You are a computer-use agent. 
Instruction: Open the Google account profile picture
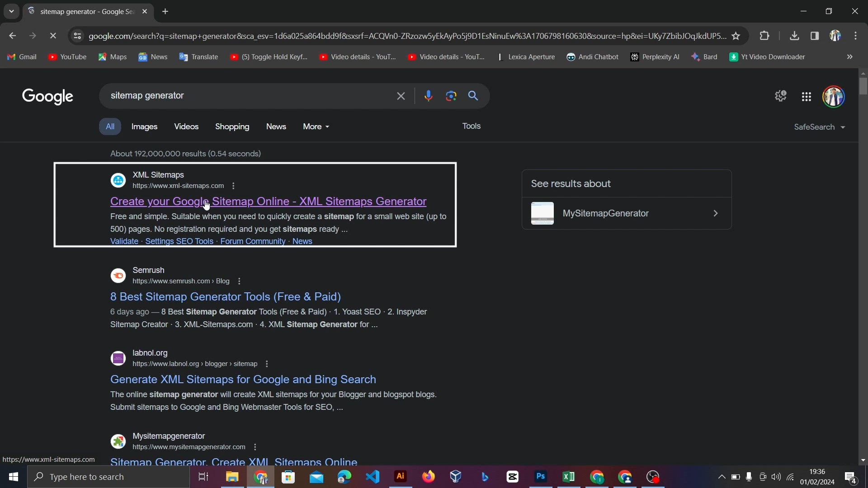pyautogui.click(x=834, y=97)
